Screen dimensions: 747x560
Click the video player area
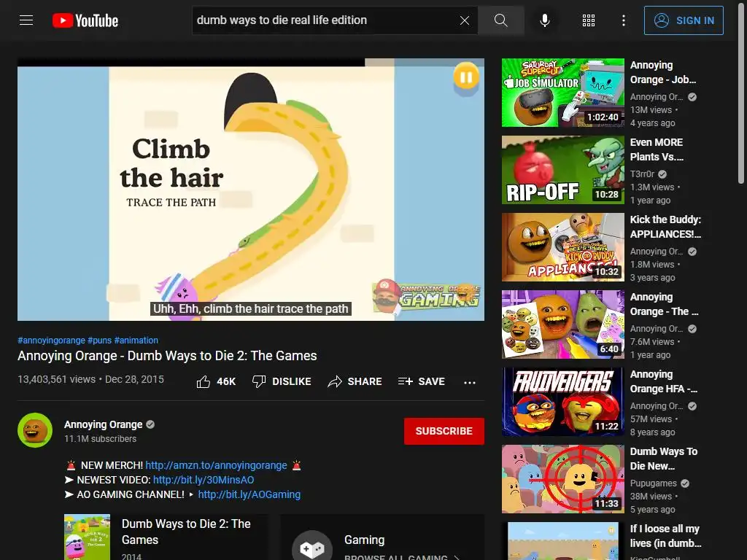tap(251, 190)
